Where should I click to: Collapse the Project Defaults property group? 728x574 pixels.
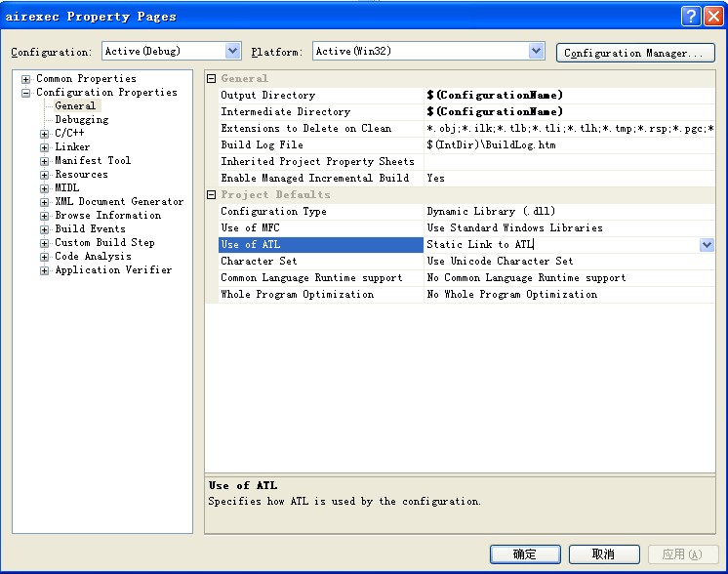(211, 194)
